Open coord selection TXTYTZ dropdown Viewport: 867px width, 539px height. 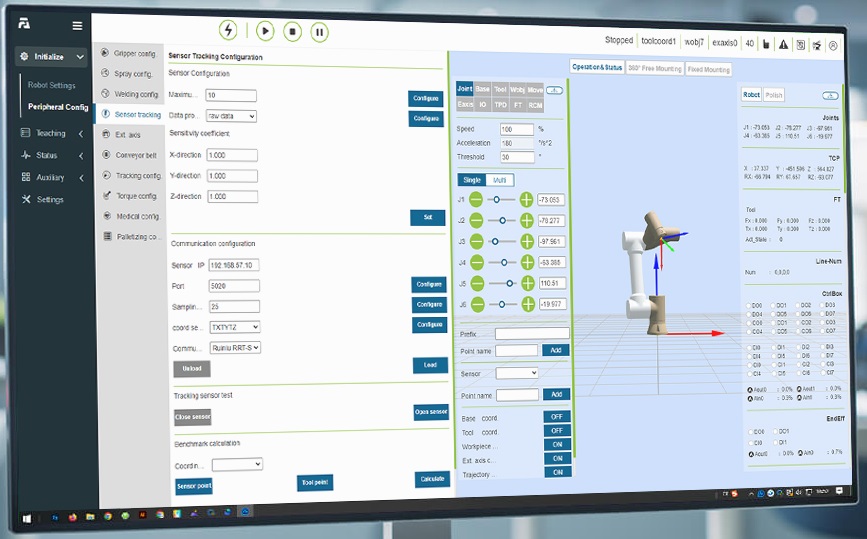tap(235, 327)
